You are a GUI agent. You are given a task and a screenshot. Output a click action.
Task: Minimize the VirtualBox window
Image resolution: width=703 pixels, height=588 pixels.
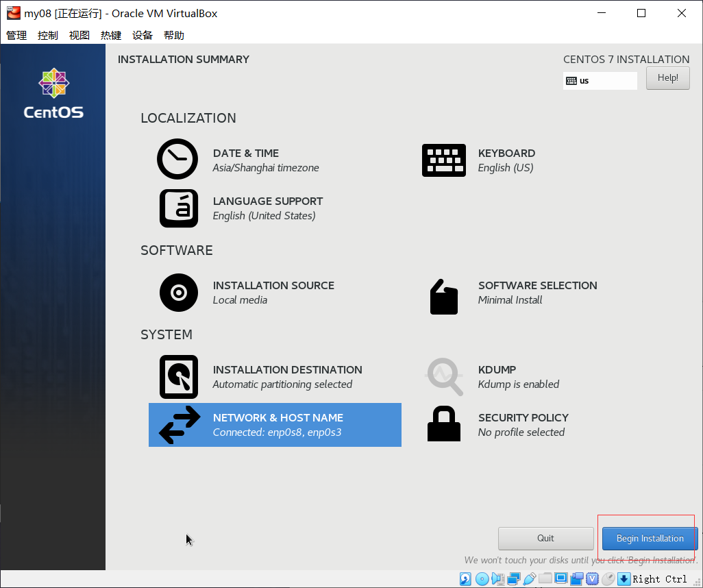pyautogui.click(x=602, y=13)
